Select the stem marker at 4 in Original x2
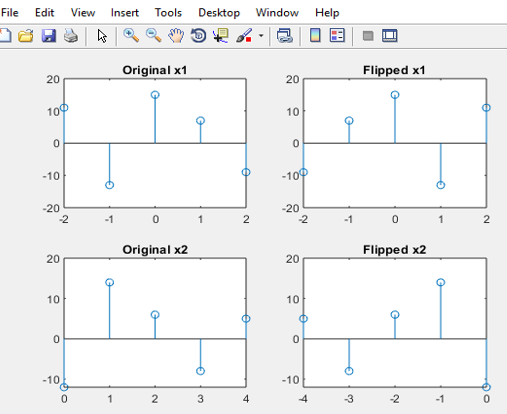This screenshot has width=507, height=414. click(246, 319)
